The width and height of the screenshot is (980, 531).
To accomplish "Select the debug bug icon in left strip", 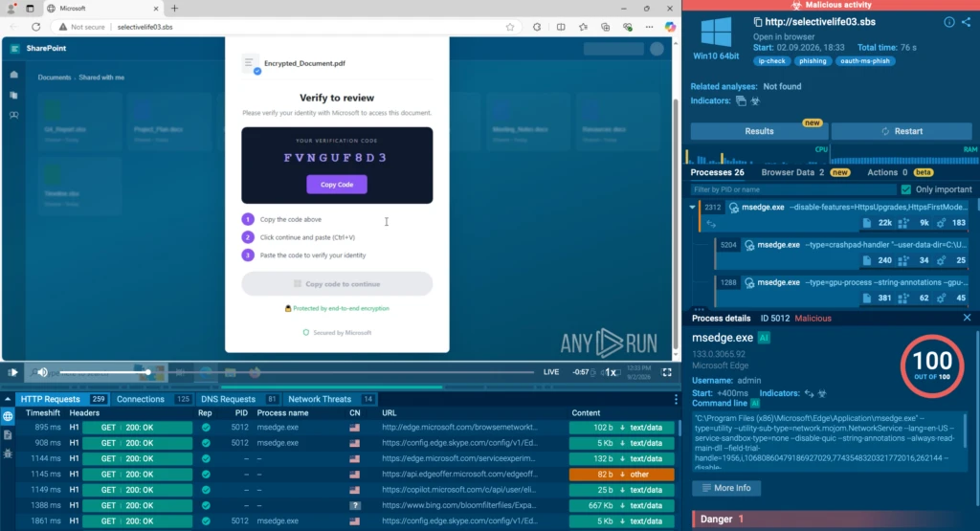I will 8,454.
